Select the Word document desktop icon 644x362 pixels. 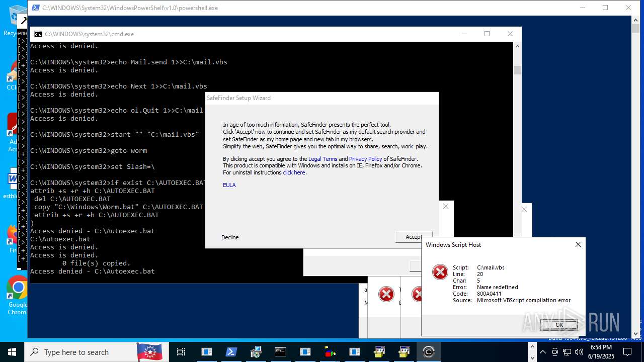click(13, 183)
